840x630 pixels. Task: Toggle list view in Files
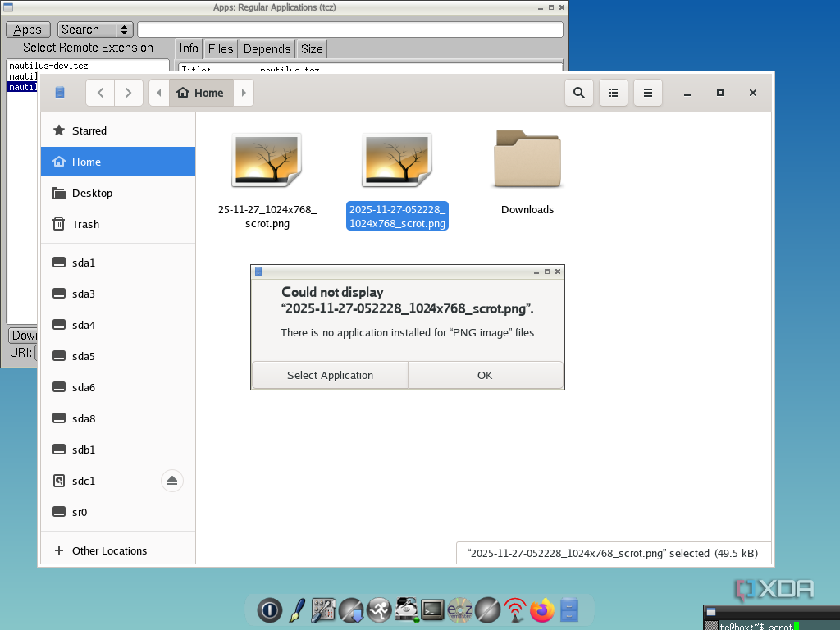[x=614, y=93]
